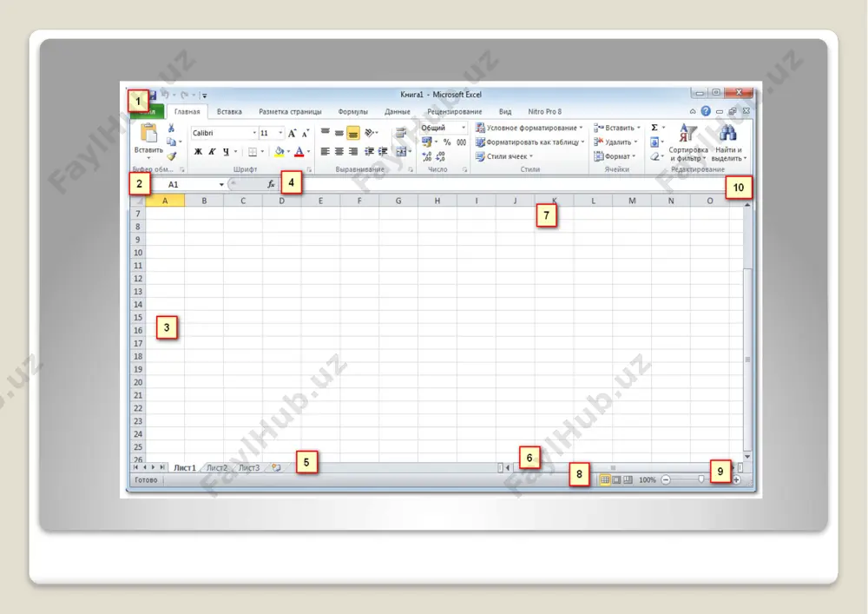Open Найти и выделить dropdown

point(728,144)
